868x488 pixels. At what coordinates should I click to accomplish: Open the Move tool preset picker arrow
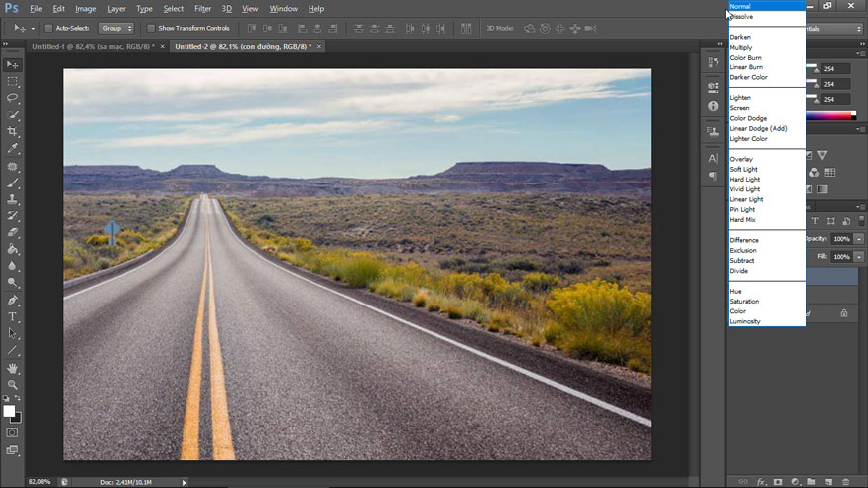click(x=33, y=28)
